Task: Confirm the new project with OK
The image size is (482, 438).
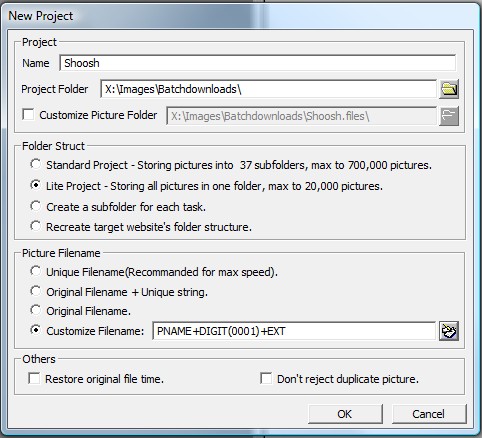Action: (345, 414)
